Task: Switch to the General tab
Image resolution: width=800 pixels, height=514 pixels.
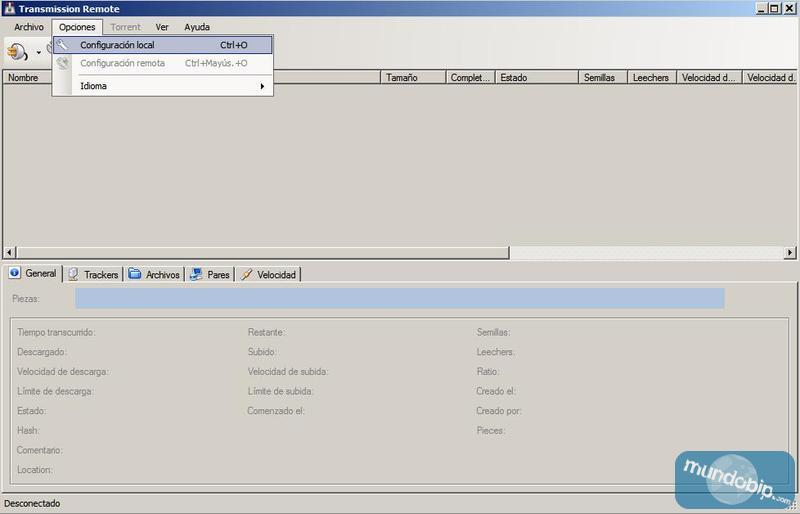Action: (x=33, y=274)
